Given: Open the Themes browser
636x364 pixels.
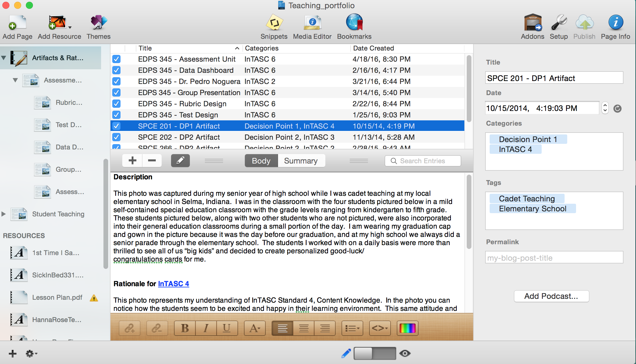Looking at the screenshot, I should [98, 23].
